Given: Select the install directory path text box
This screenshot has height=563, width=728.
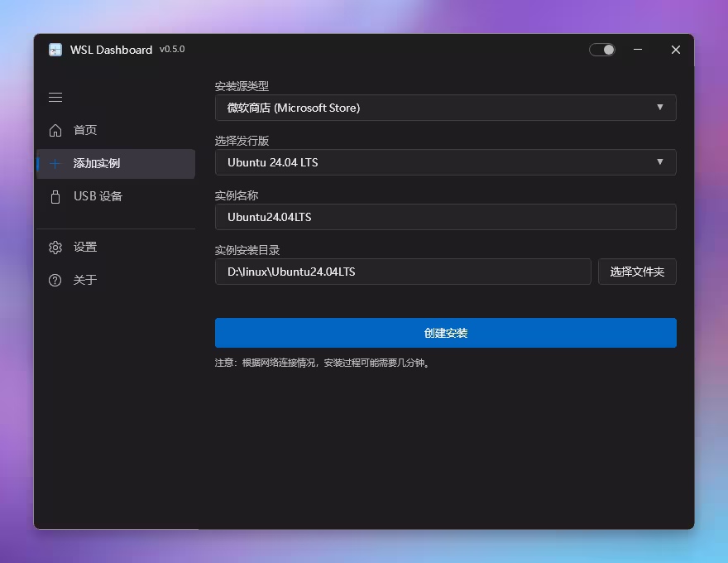Looking at the screenshot, I should pos(403,272).
